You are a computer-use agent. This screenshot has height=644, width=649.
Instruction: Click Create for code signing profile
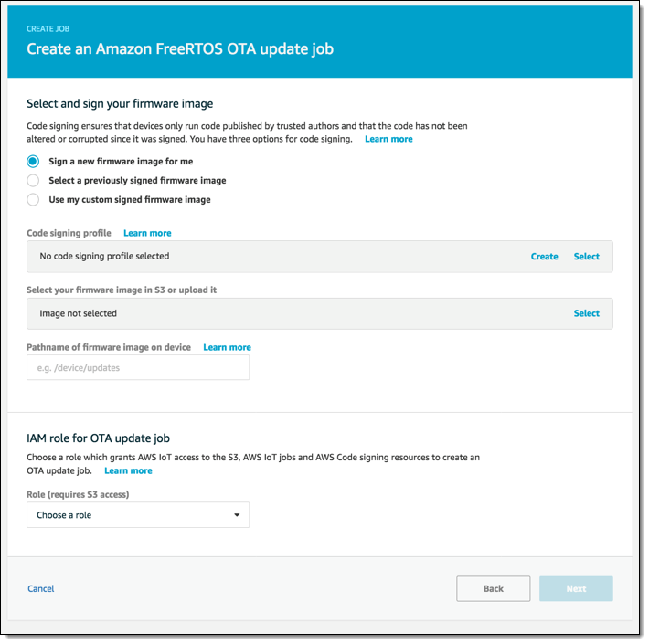tap(544, 257)
